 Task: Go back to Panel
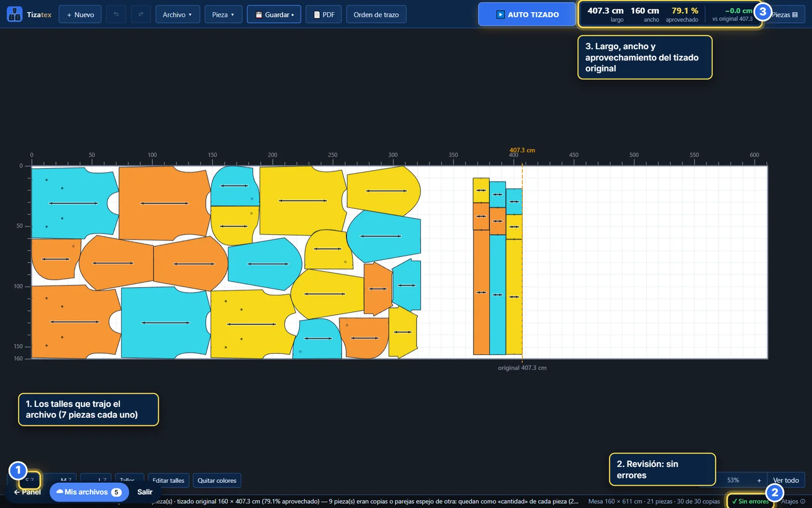27,492
